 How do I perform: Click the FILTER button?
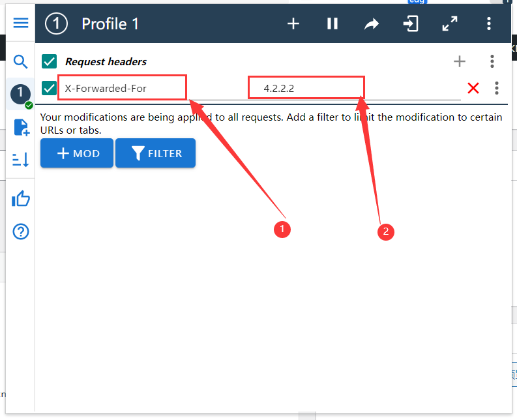[156, 153]
